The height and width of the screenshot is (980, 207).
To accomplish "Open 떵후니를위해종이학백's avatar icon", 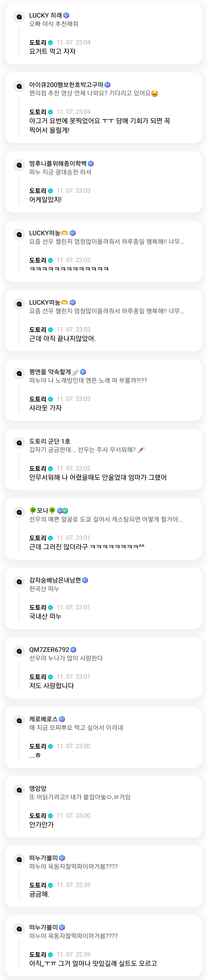I will [19, 165].
